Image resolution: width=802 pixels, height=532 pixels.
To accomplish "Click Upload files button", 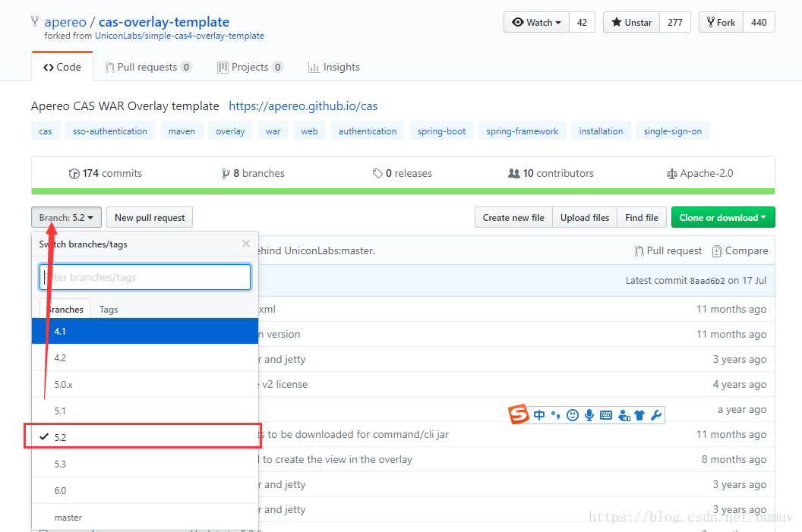I will point(585,217).
